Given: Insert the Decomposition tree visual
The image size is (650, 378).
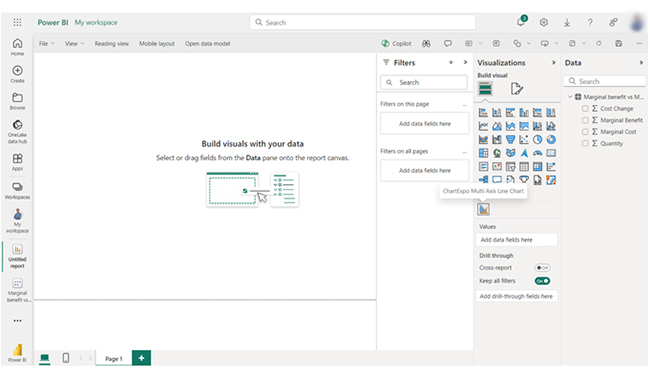Looking at the screenshot, I should coord(483,179).
